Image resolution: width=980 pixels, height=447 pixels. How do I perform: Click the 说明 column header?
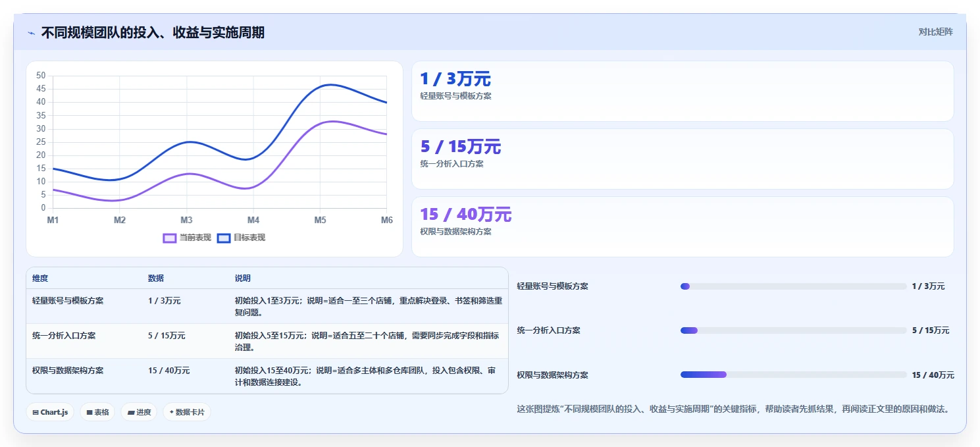(x=243, y=278)
